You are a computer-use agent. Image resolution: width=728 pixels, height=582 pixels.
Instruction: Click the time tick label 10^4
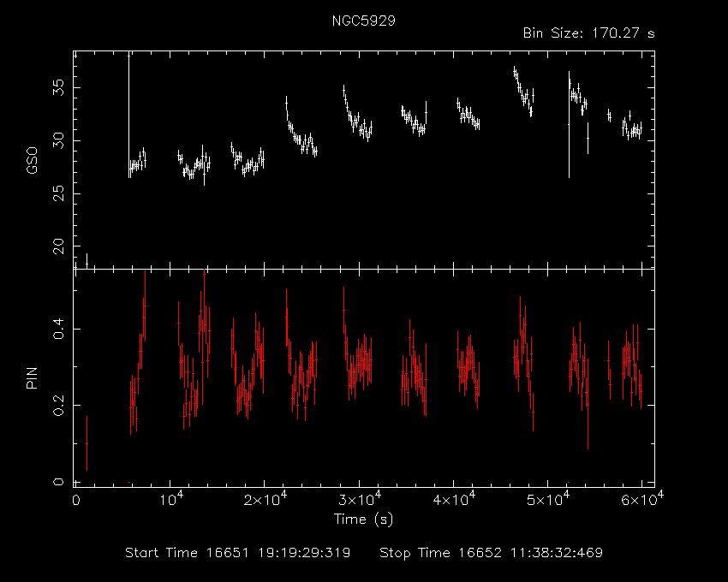[x=171, y=499]
